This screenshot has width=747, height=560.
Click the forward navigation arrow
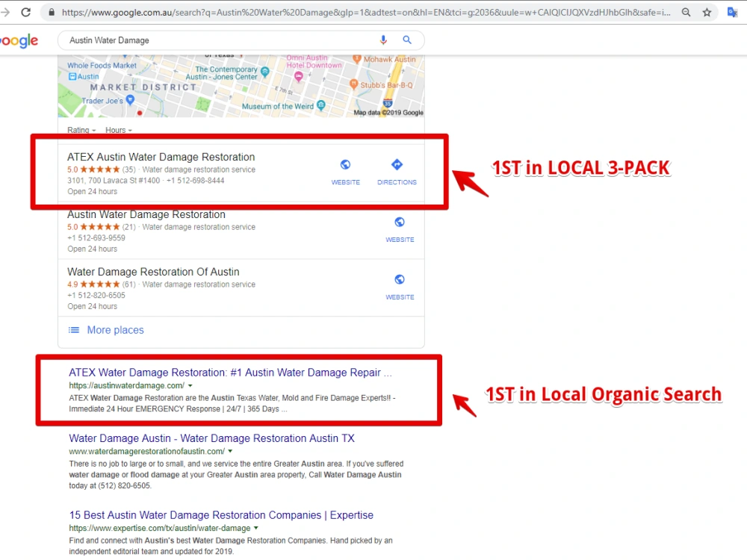point(4,13)
